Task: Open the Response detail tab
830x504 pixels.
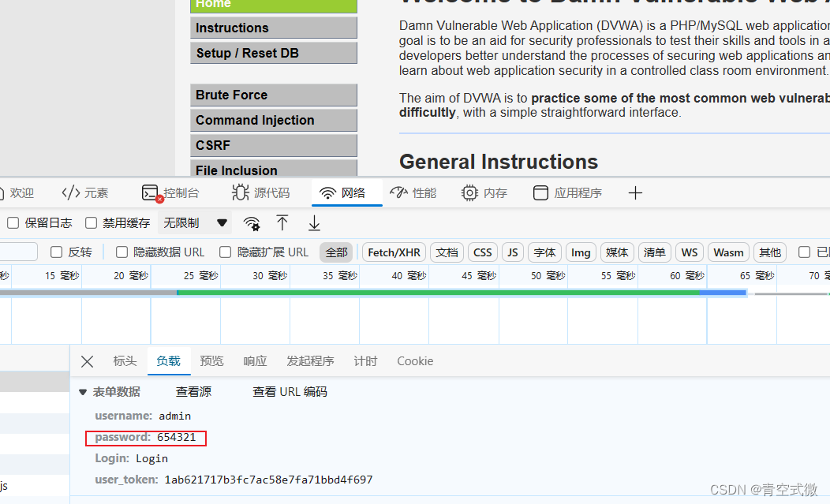Action: click(255, 361)
